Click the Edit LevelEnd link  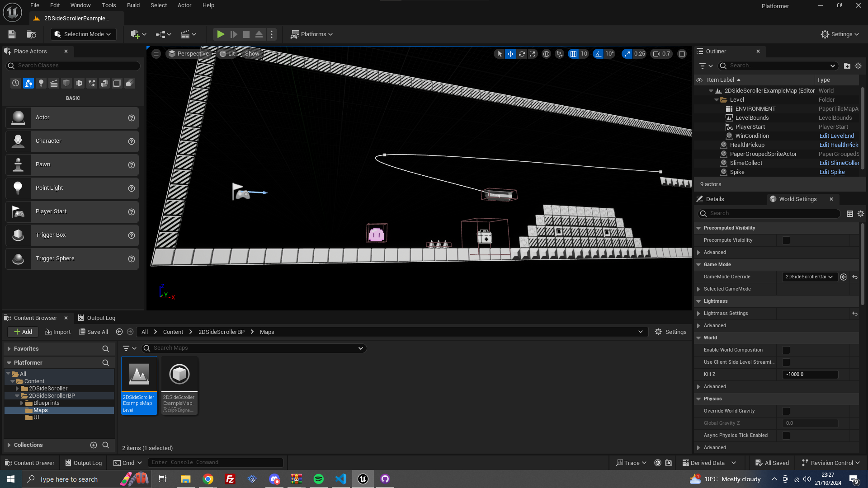pyautogui.click(x=836, y=136)
